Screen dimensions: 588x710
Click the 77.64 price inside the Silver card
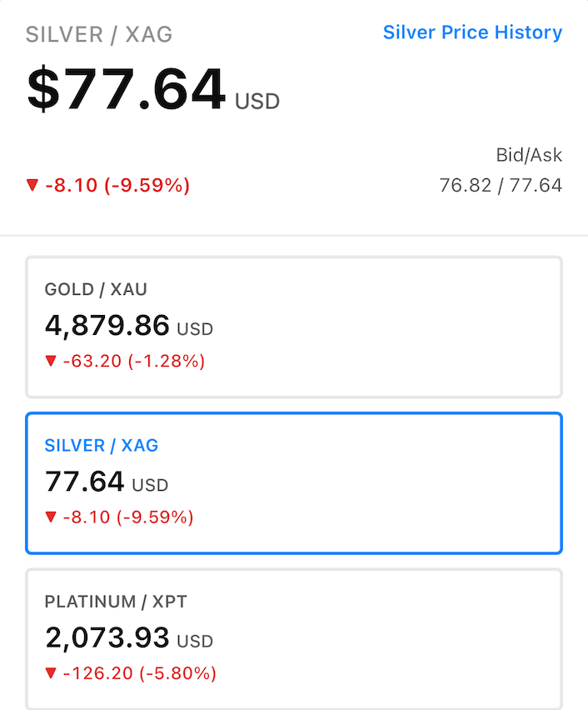tap(85, 481)
